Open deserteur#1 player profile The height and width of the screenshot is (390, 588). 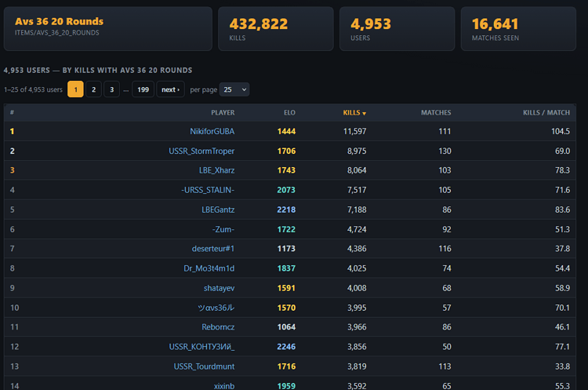pos(213,249)
